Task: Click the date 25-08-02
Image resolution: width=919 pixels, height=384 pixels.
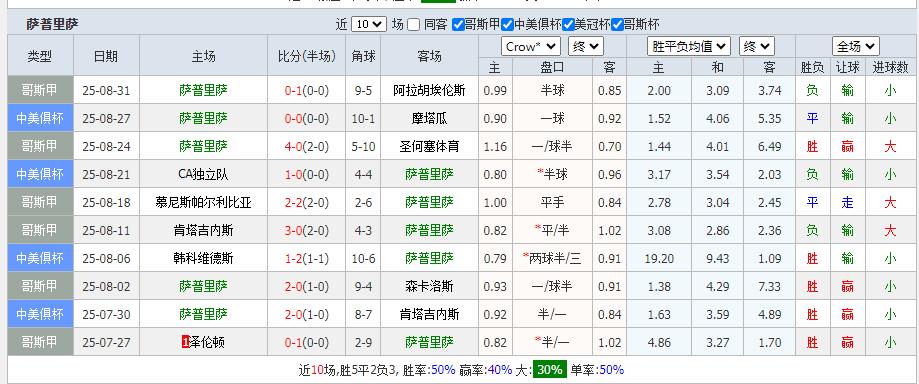Action: pyautogui.click(x=106, y=287)
